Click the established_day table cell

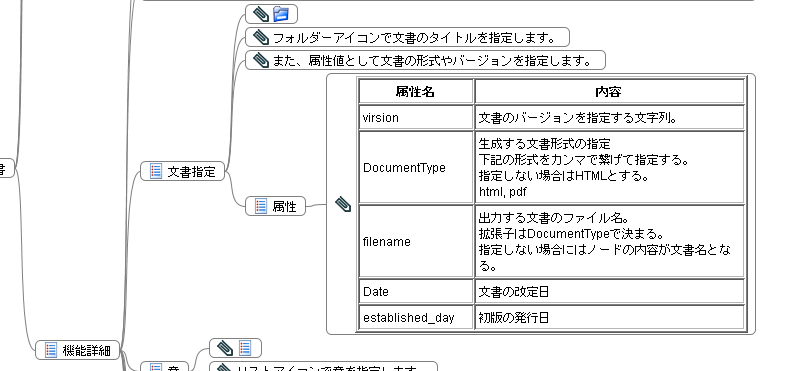pyautogui.click(x=416, y=318)
